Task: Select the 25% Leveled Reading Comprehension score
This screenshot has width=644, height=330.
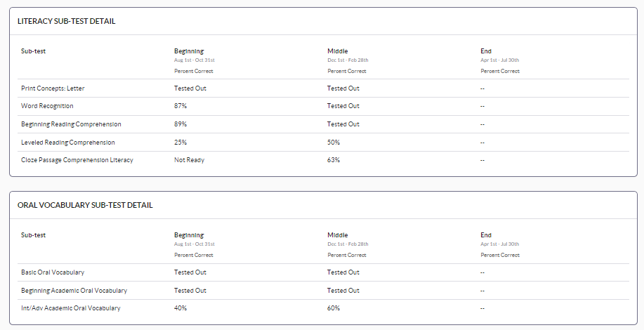Action: coord(180,143)
